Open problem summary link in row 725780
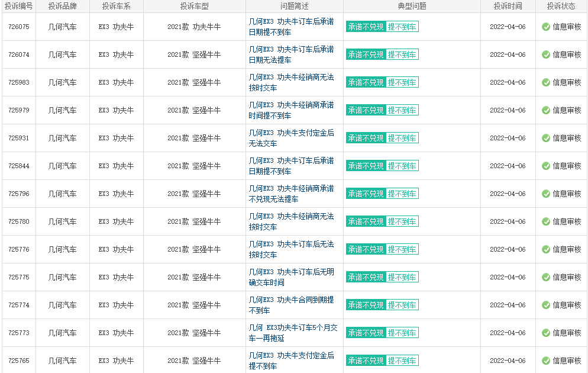The height and width of the screenshot is (373, 588). (292, 221)
